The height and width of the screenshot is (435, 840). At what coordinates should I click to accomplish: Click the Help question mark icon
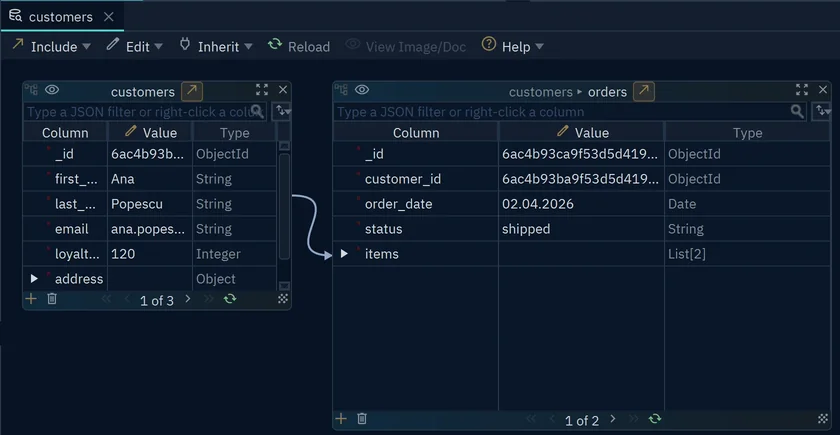pyautogui.click(x=489, y=44)
